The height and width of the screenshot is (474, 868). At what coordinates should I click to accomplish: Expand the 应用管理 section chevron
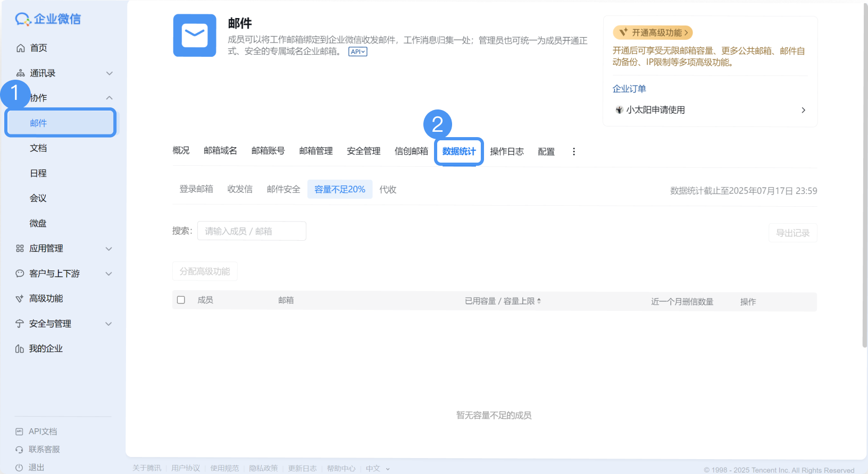[109, 249]
